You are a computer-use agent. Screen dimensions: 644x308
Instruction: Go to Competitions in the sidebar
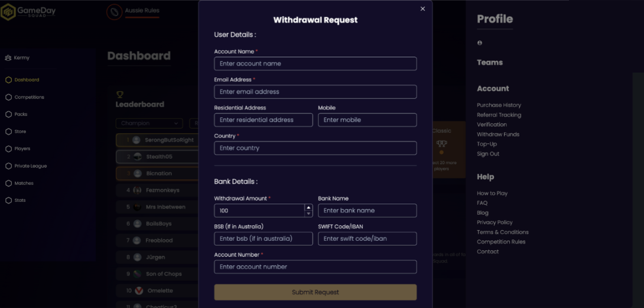(x=29, y=97)
